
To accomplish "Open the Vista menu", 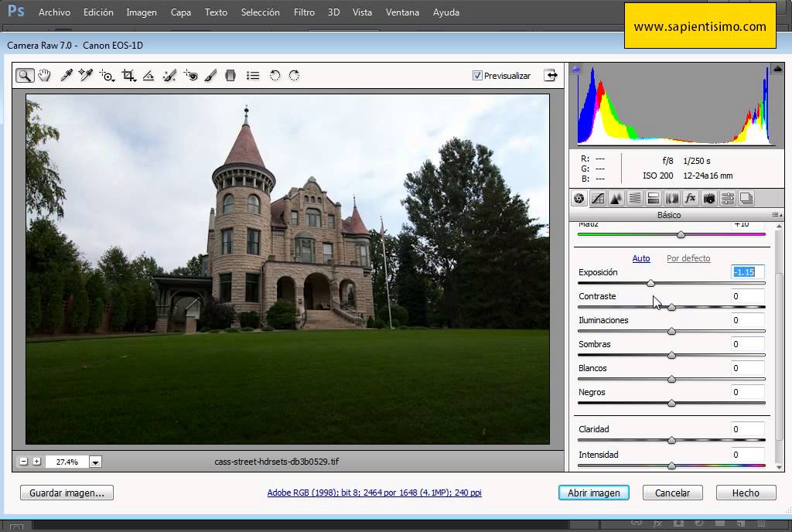I will [x=362, y=12].
